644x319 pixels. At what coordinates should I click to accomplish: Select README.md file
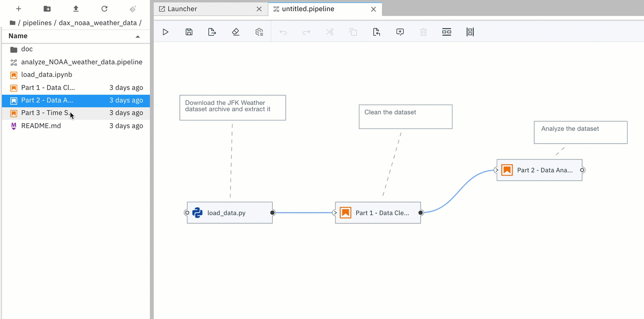coord(76,126)
